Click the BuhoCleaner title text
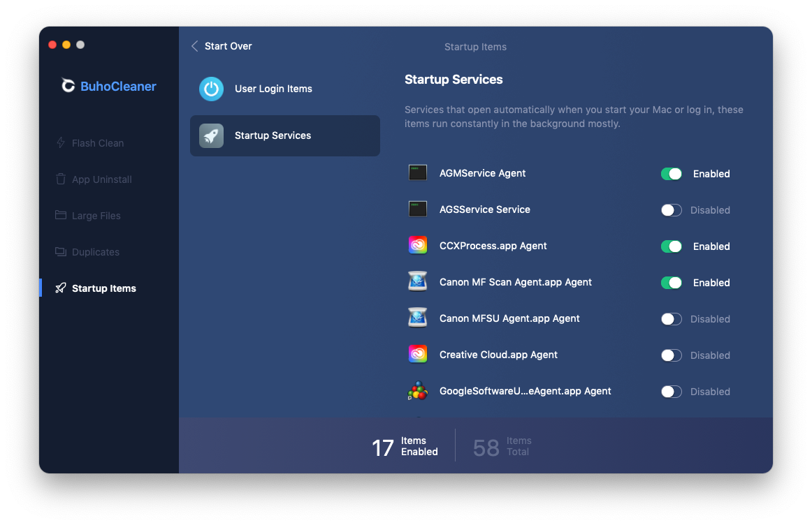Viewport: 812px width, 525px height. point(118,87)
